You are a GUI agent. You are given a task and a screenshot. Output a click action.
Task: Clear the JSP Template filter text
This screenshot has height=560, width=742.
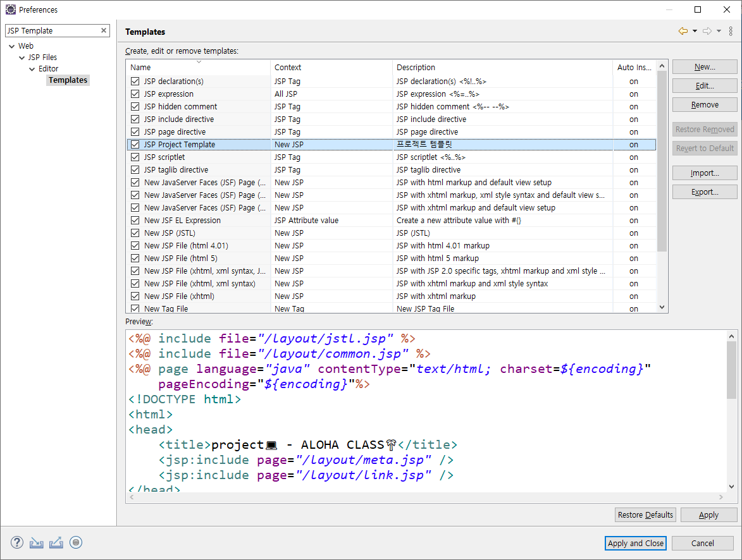(104, 30)
